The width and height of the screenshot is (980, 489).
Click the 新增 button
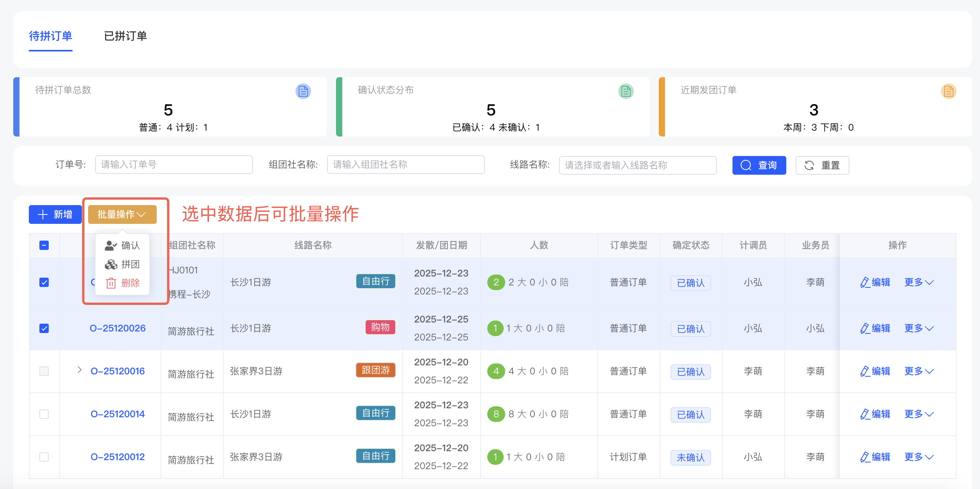pos(55,214)
